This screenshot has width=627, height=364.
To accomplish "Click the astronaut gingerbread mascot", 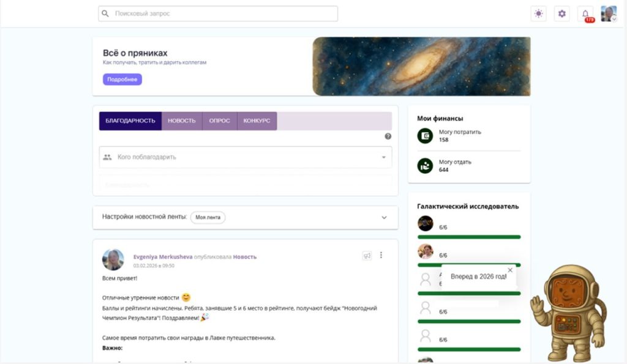I will click(x=569, y=314).
